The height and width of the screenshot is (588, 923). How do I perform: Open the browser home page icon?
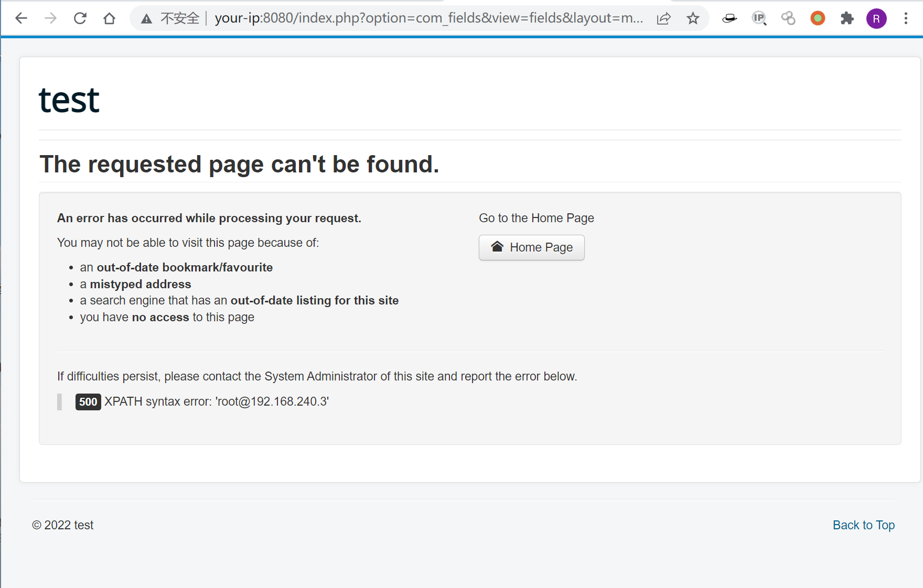tap(109, 18)
